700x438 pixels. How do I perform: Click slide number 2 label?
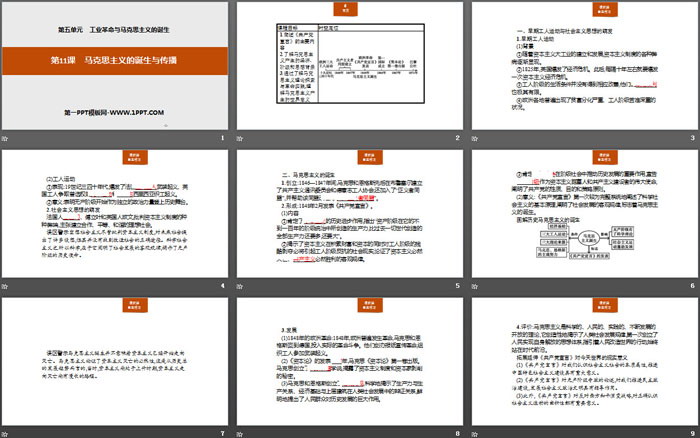pyautogui.click(x=458, y=138)
